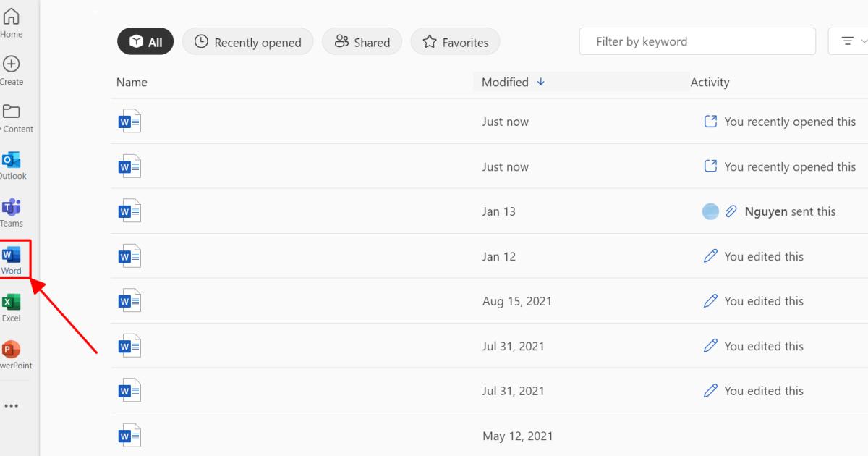Click the Filter by keyword field

click(697, 42)
